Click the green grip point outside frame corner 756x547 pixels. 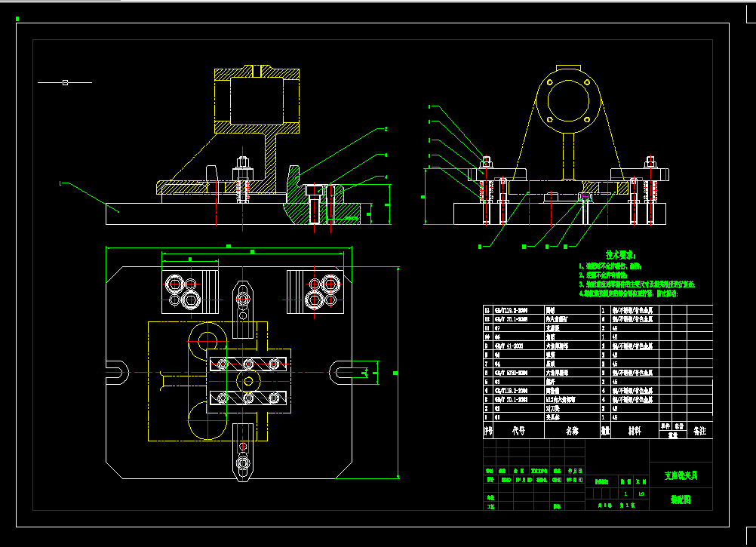tap(17, 19)
